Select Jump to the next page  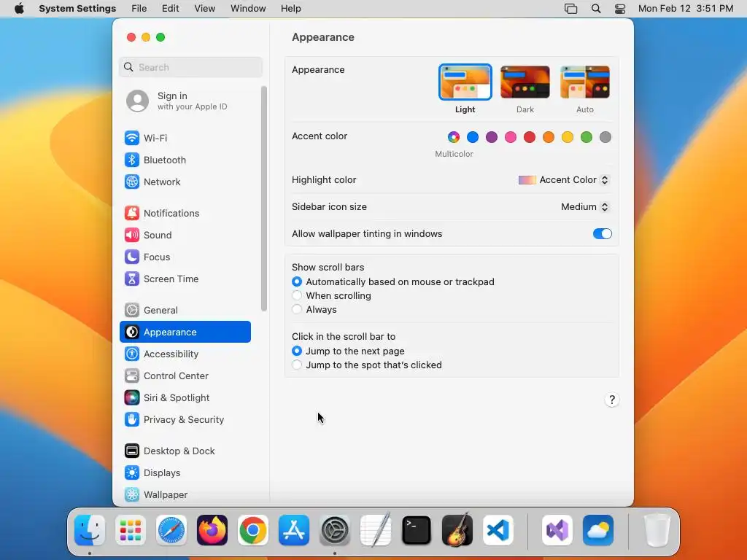point(297,351)
